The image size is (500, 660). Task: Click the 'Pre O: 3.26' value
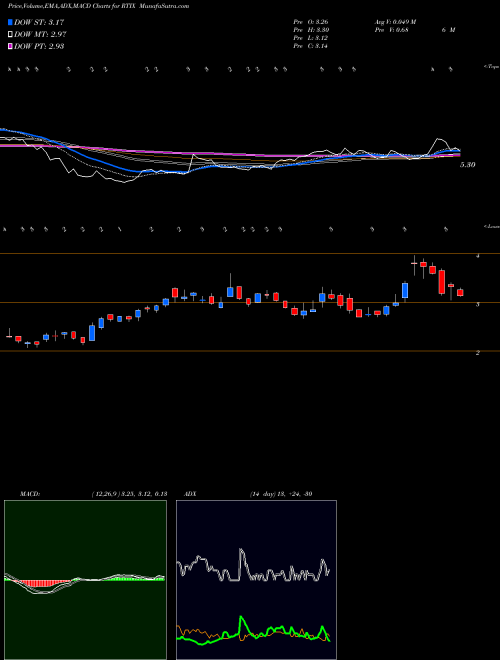[311, 22]
